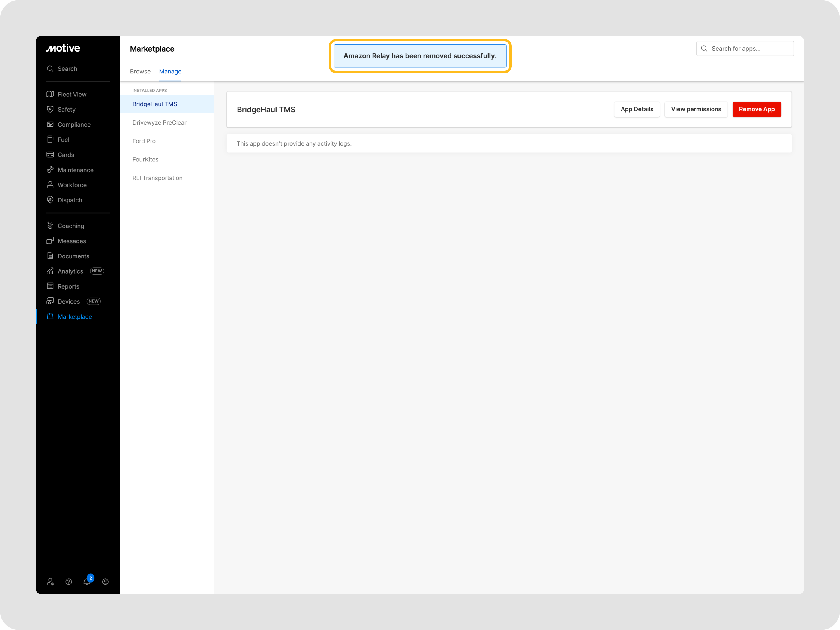The height and width of the screenshot is (630, 840).
Task: Click the Maintenance wrench icon
Action: pos(50,170)
